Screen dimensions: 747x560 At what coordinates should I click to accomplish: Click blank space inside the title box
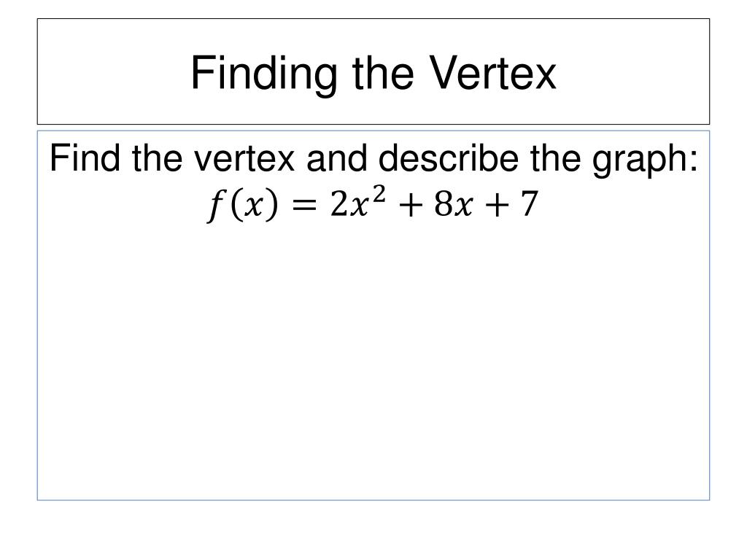[115, 71]
